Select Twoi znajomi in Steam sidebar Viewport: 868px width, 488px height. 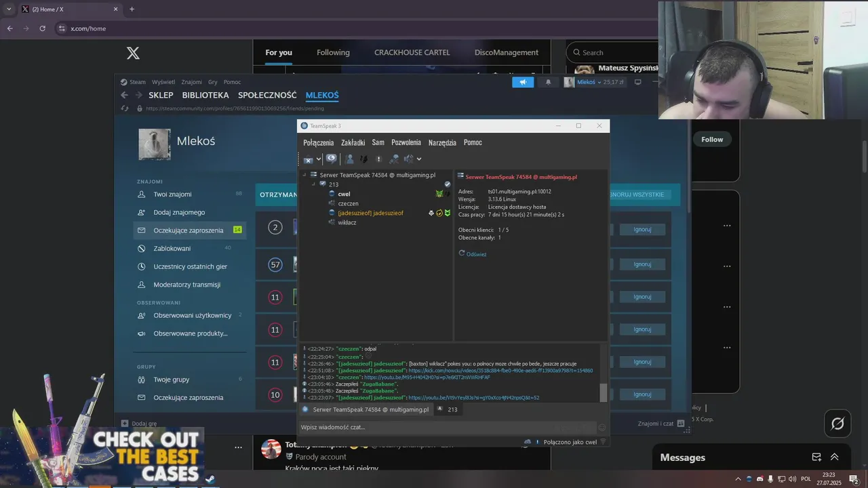click(x=189, y=194)
